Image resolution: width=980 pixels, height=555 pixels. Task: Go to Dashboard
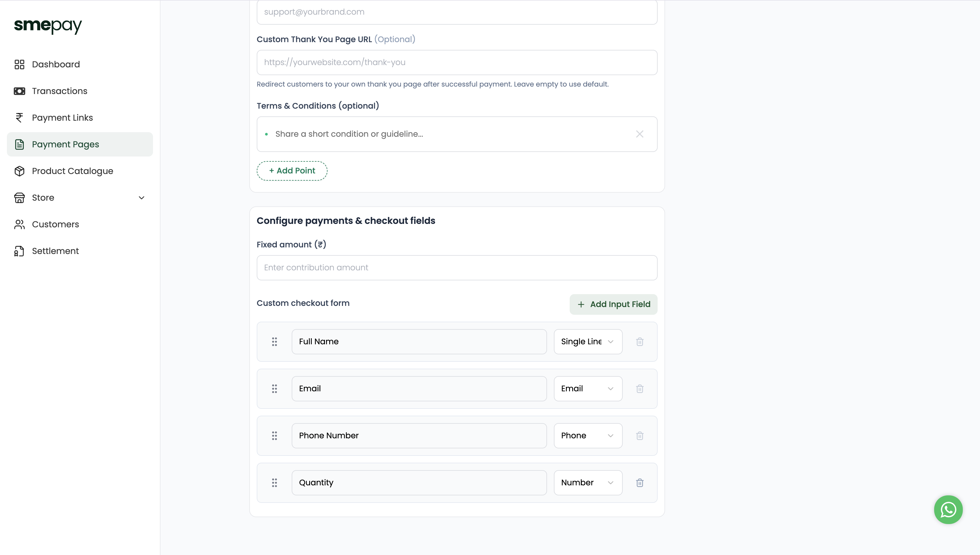pyautogui.click(x=80, y=65)
